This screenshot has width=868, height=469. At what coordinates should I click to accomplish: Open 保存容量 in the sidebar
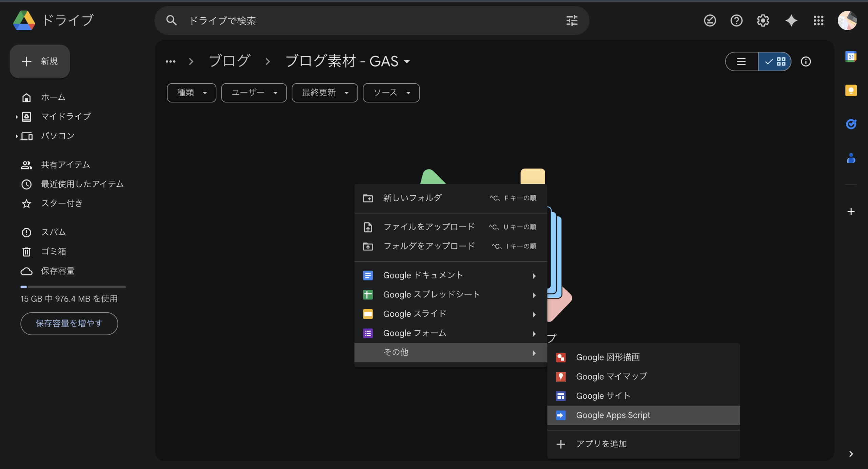pyautogui.click(x=58, y=271)
